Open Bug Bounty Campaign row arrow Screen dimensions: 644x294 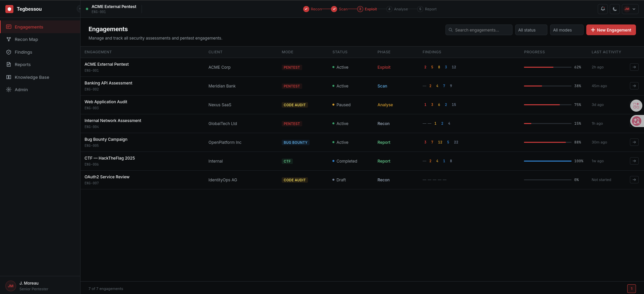tap(634, 142)
